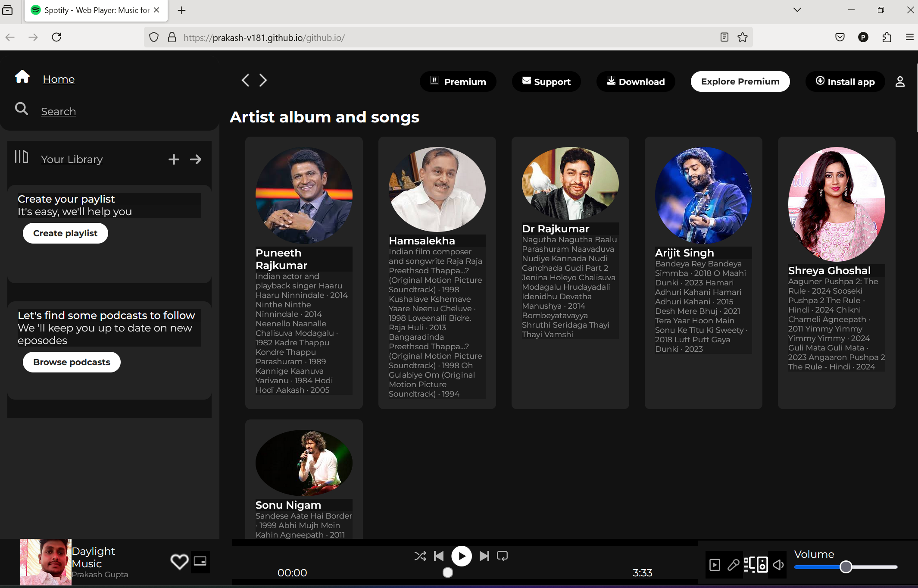Image resolution: width=918 pixels, height=588 pixels.
Task: Close the Spotify Web Player tab
Action: click(157, 10)
